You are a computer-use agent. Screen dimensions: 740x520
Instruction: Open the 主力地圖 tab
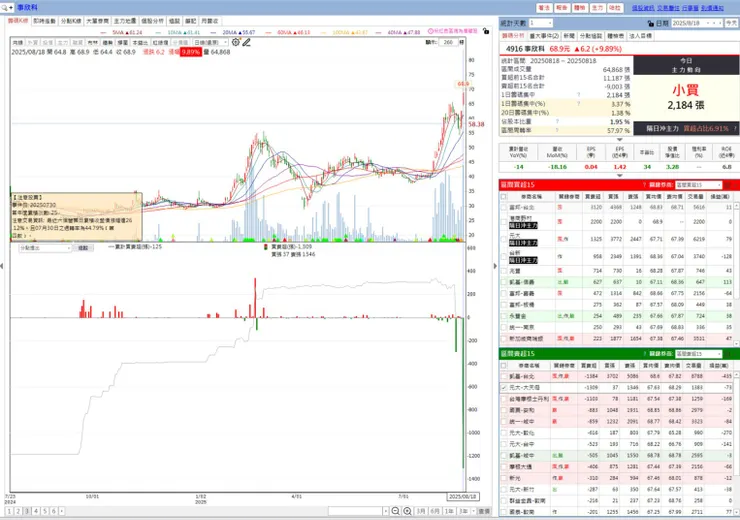(125, 21)
